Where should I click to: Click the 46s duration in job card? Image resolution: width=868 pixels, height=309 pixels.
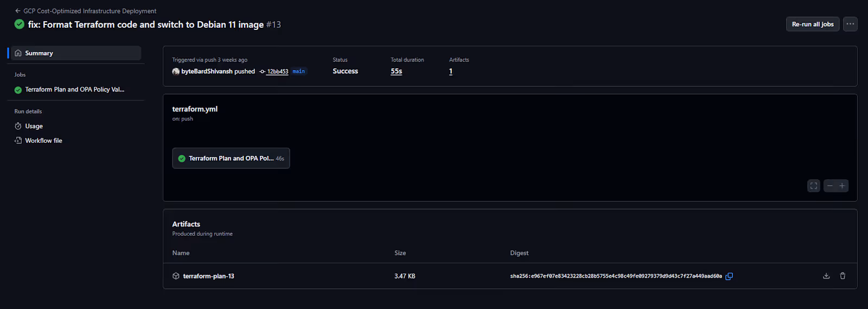pos(280,159)
